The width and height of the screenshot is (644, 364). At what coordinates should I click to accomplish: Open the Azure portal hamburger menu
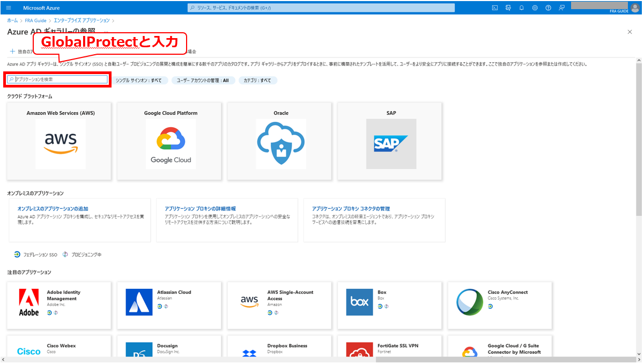(x=8, y=8)
